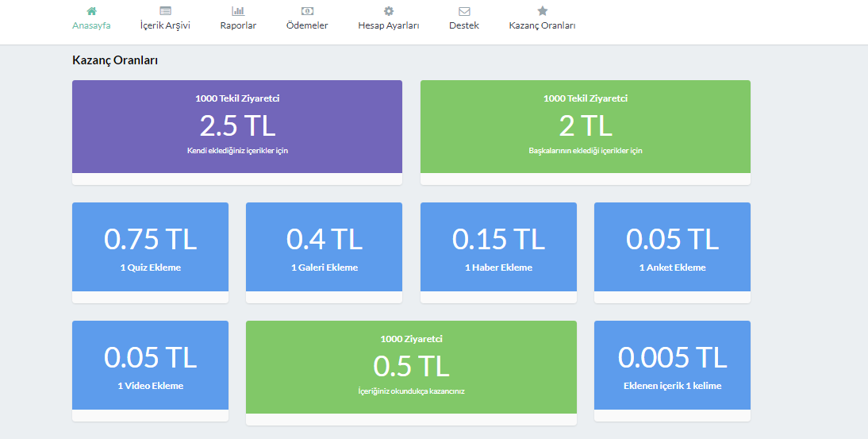868x439 pixels.
Task: Click the envelope icon above Destek
Action: coord(464,11)
